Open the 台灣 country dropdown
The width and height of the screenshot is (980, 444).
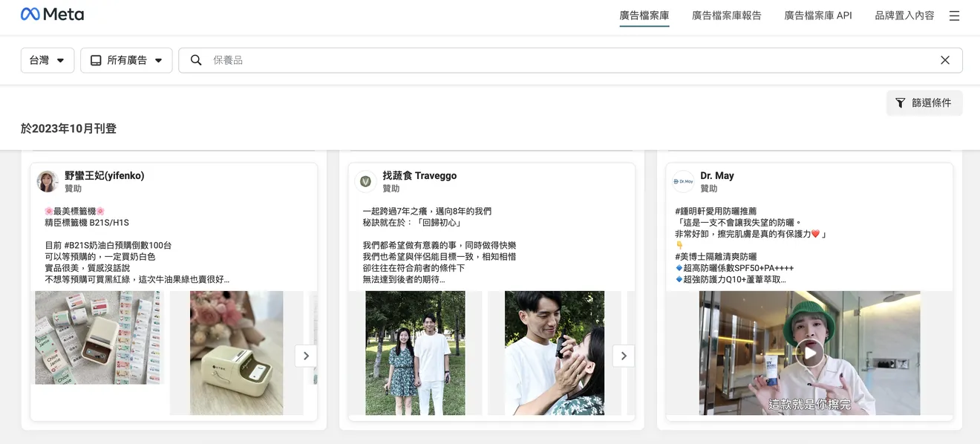[x=48, y=60]
